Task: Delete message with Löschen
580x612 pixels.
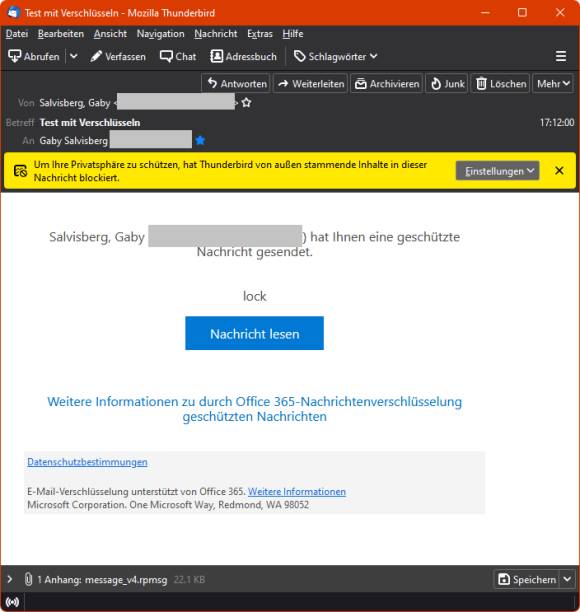Action: [501, 84]
